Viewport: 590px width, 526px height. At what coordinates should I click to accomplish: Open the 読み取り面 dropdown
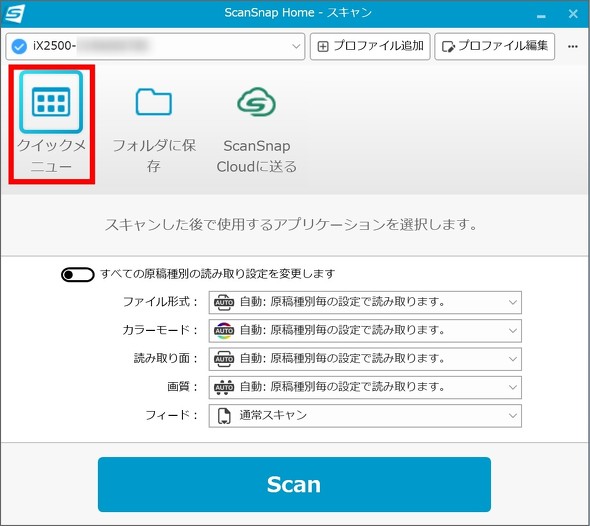pos(365,359)
